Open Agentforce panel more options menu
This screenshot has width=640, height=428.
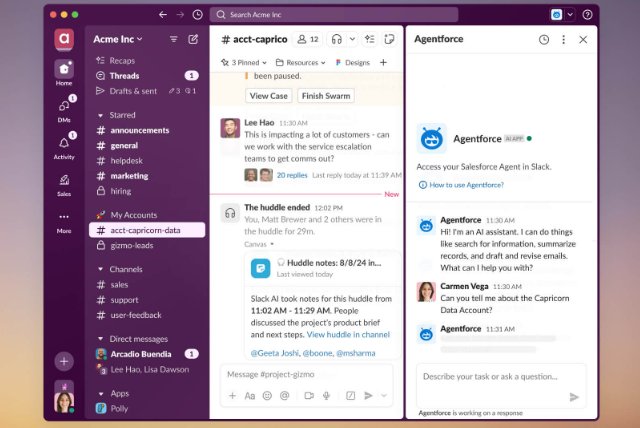pyautogui.click(x=564, y=40)
